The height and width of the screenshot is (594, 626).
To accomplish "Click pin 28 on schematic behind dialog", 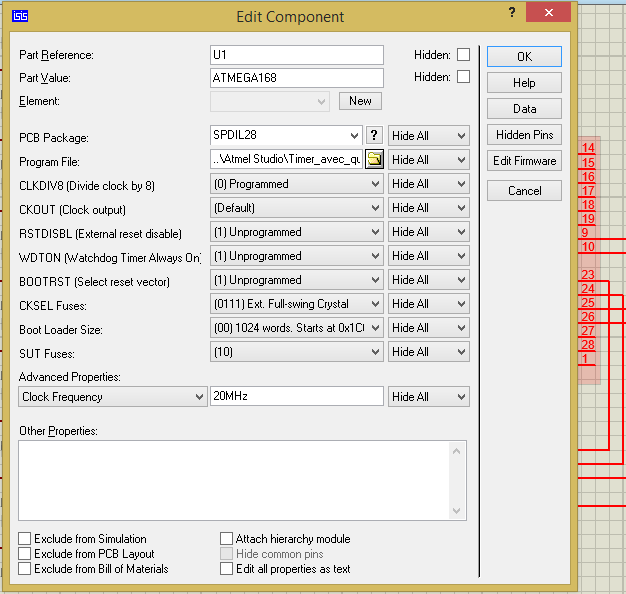I will pos(588,345).
